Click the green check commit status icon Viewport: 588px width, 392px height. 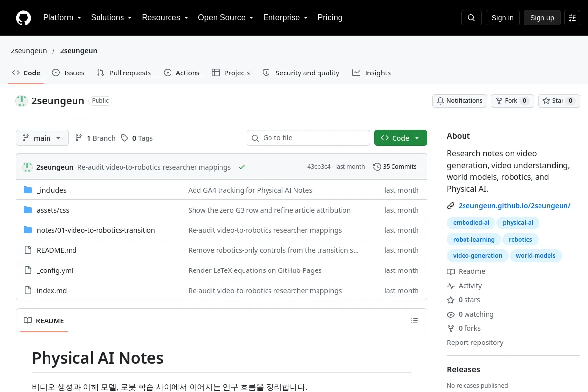click(x=242, y=167)
